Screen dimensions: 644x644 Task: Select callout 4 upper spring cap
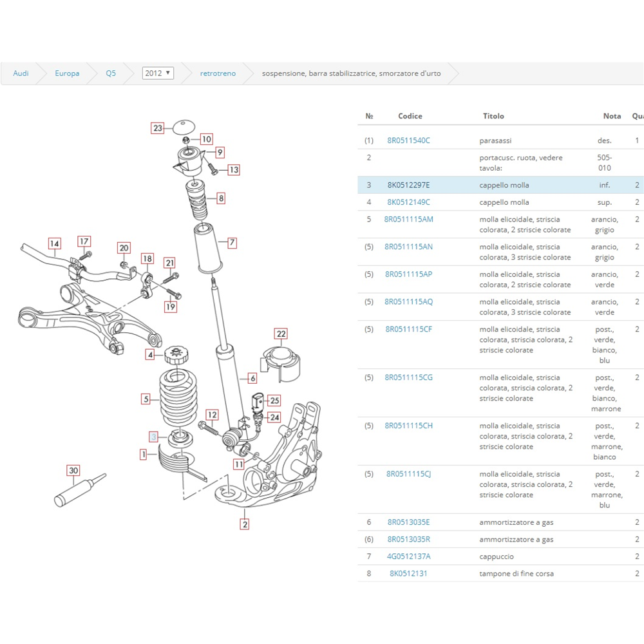point(150,354)
